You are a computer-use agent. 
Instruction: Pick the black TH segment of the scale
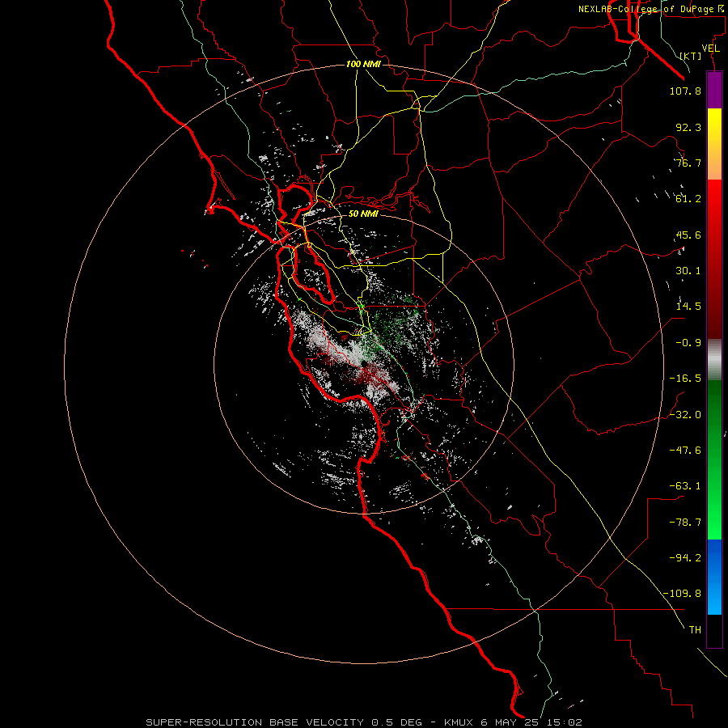[x=714, y=631]
